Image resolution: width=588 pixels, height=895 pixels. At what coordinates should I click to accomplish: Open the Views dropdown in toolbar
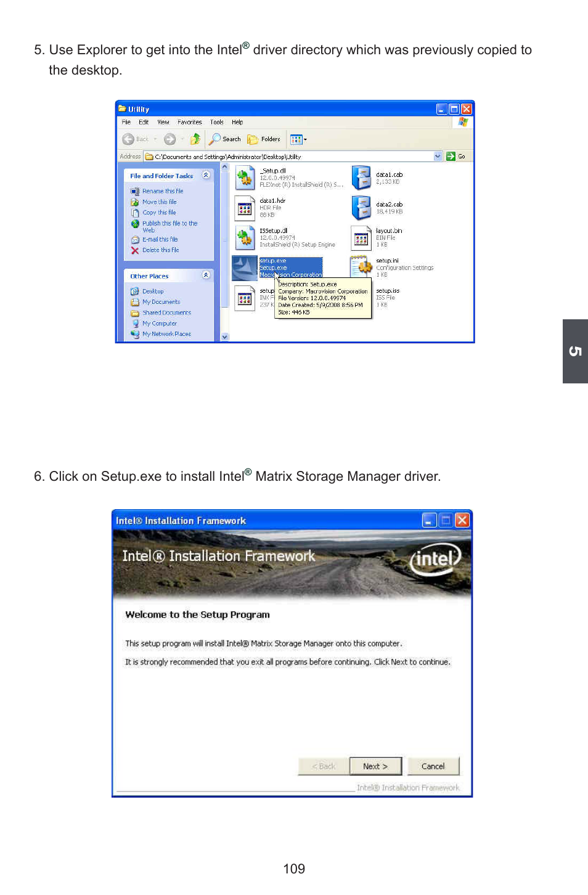click(x=298, y=139)
